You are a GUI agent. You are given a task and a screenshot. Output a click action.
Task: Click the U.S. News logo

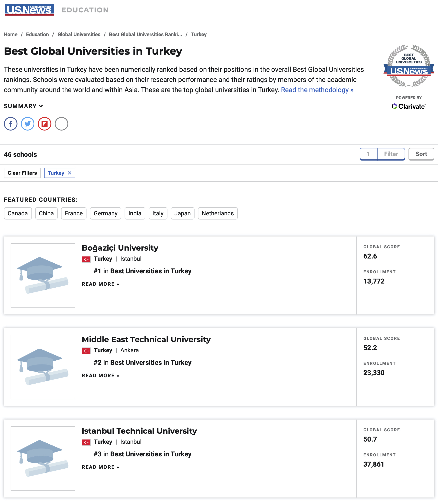29,10
